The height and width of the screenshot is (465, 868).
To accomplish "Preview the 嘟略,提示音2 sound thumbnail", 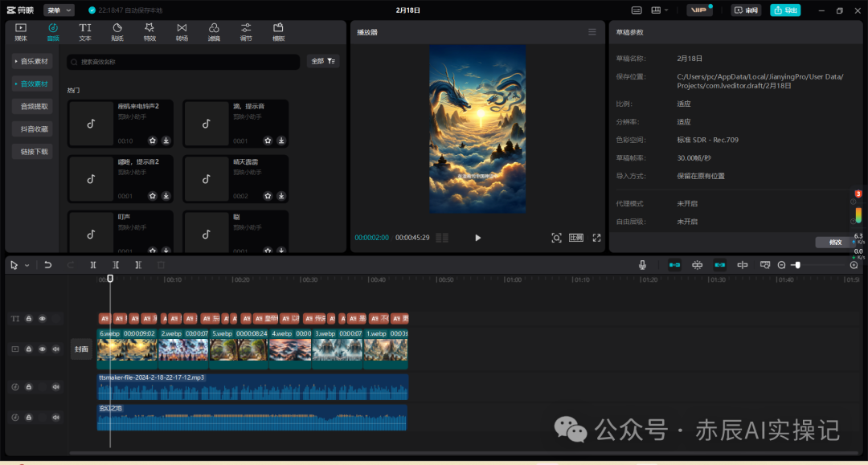I will tap(91, 179).
